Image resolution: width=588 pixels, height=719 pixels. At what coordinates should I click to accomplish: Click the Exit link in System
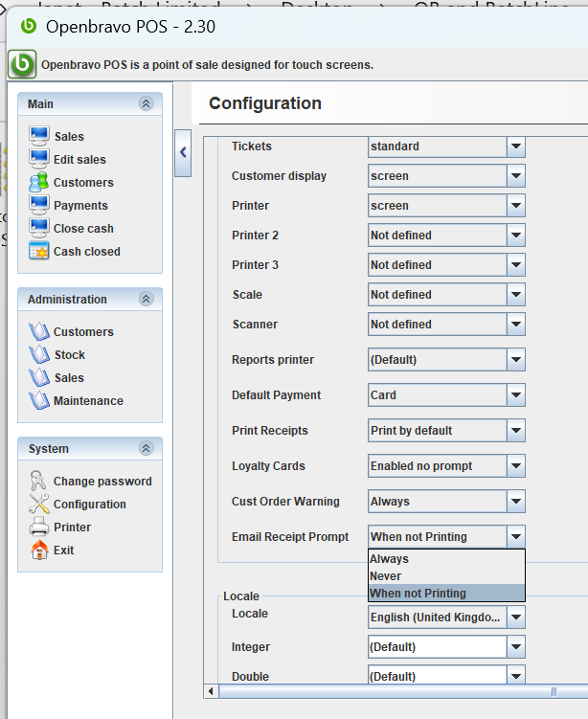click(x=64, y=550)
